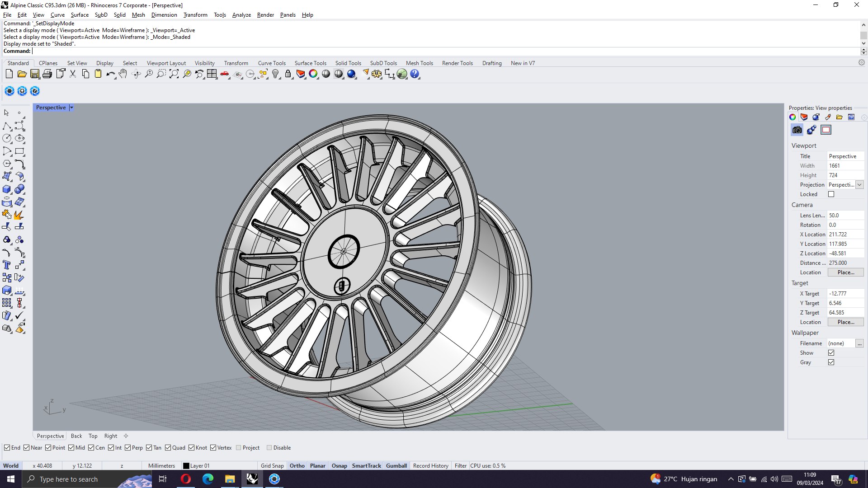
Task: Uncheck the Gray wallpaper checkbox
Action: 831,362
